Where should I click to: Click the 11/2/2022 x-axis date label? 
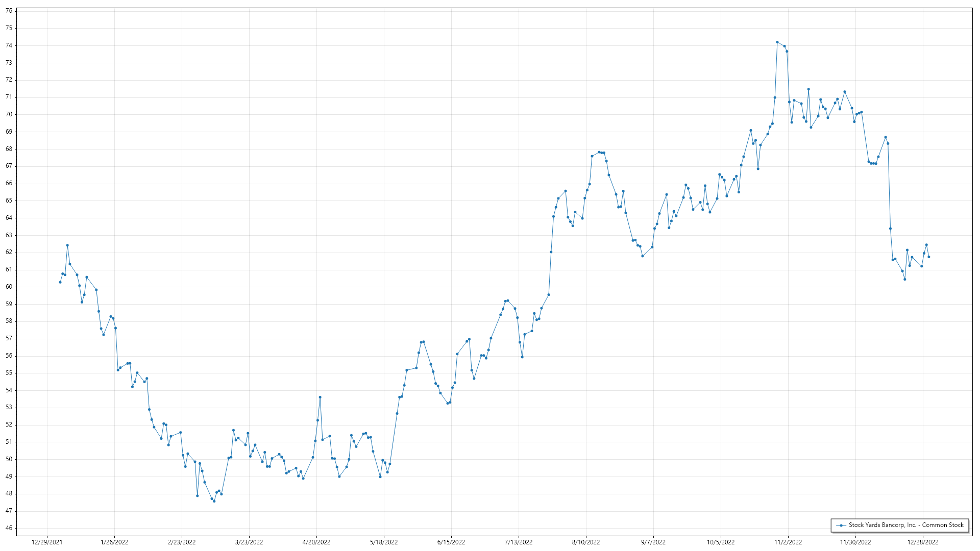(x=788, y=542)
